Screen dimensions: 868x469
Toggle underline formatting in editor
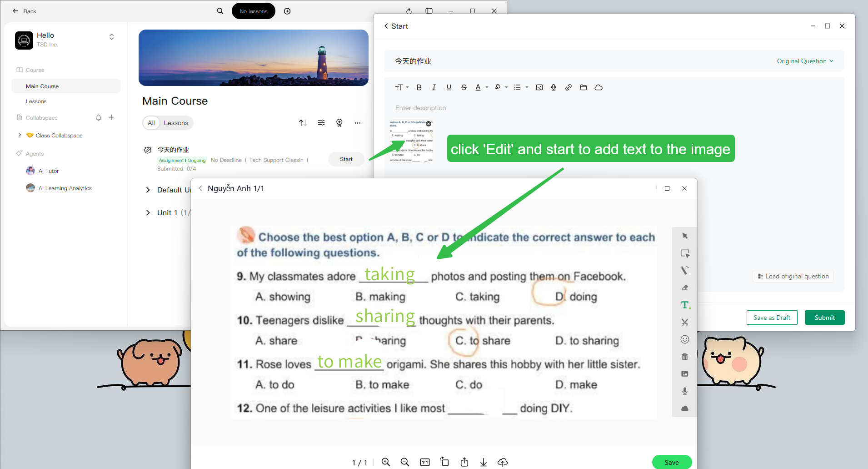pos(449,87)
